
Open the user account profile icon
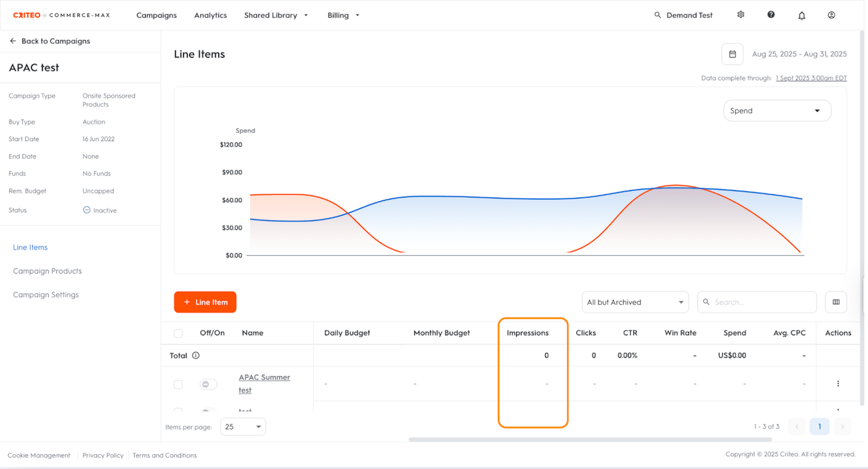831,15
